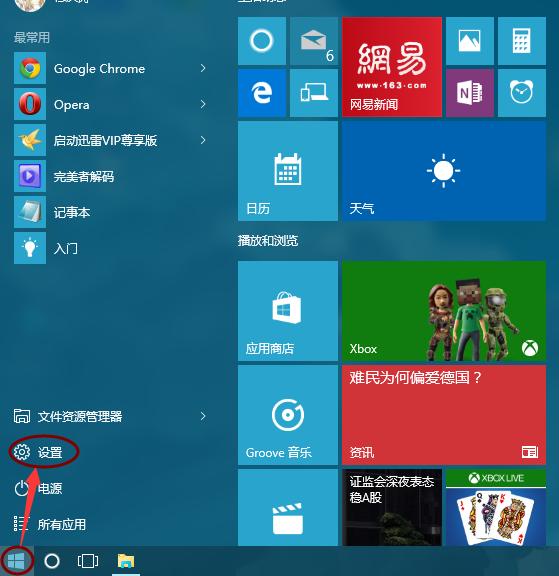Open the 证监会深夜表态 finance tile

pos(392,507)
